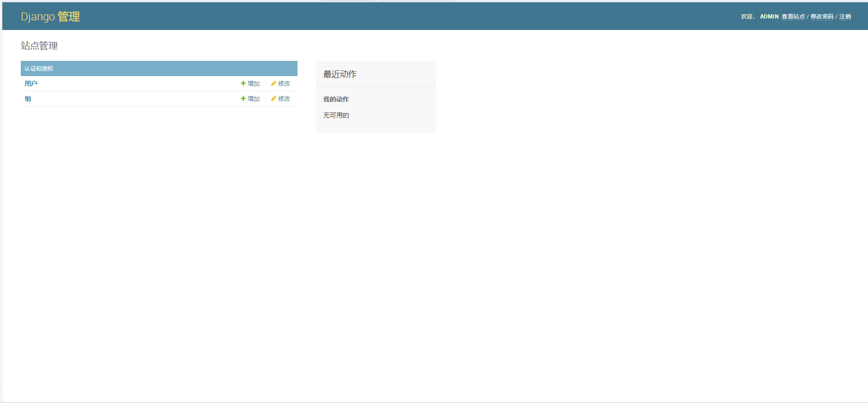868x404 pixels.
Task: Click 修改 text link for 用户
Action: pyautogui.click(x=284, y=83)
